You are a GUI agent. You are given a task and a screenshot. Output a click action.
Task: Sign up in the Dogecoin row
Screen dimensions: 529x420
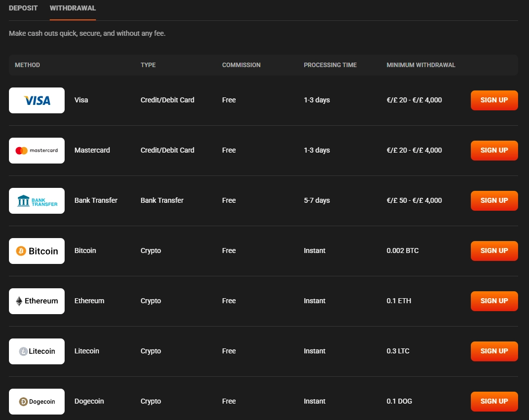494,402
